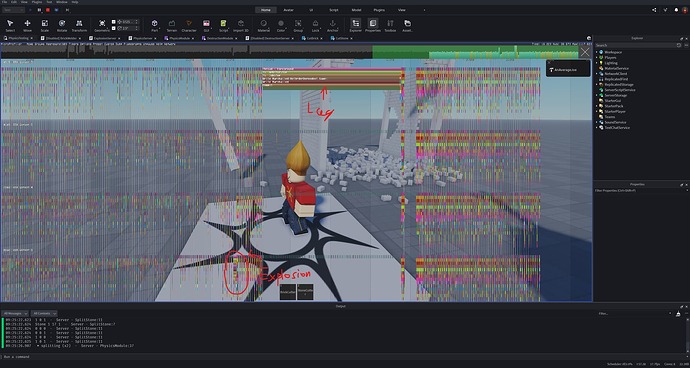The height and width of the screenshot is (368, 690).
Task: Toggle the Explorer panel button
Action: point(356,26)
